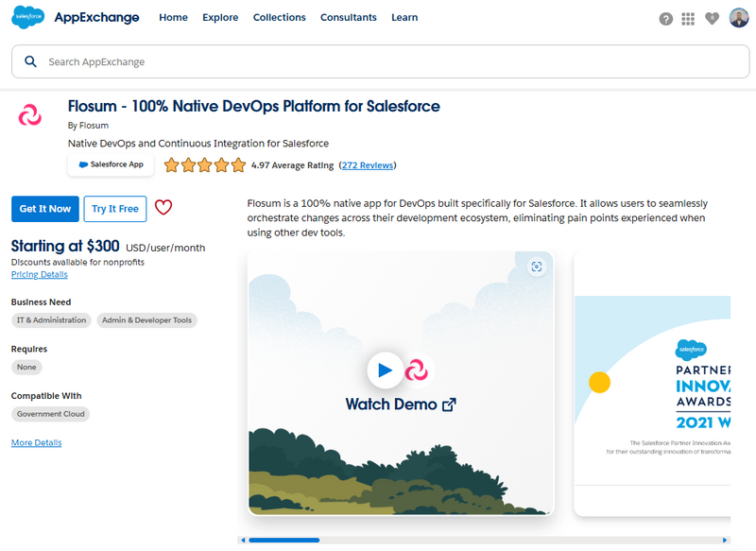
Task: Open the Collections menu
Action: pos(279,17)
